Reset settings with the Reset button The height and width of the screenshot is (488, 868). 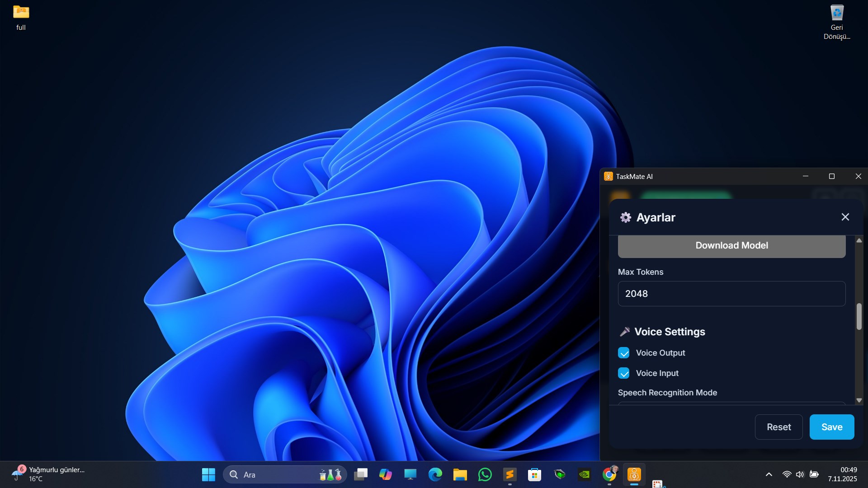[x=778, y=427]
